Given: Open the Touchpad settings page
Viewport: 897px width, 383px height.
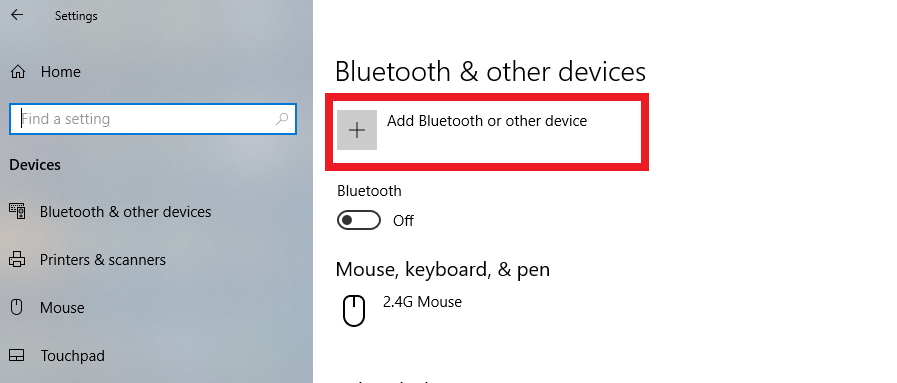Looking at the screenshot, I should pyautogui.click(x=72, y=356).
